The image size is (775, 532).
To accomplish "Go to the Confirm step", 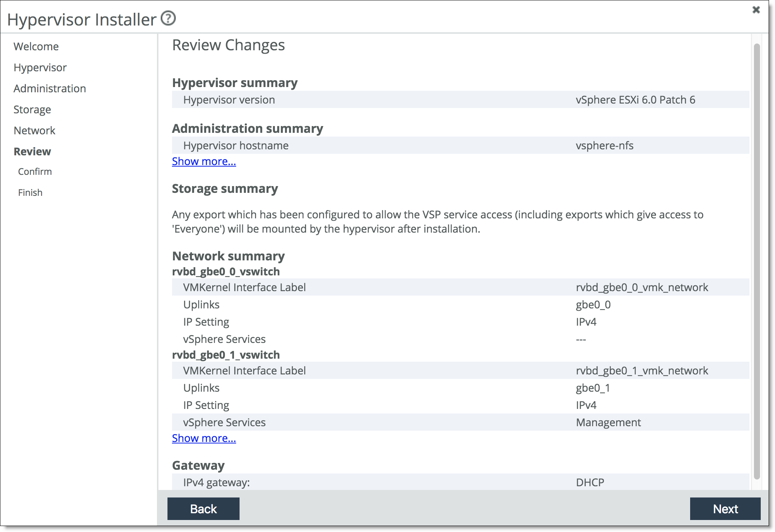I will [35, 171].
